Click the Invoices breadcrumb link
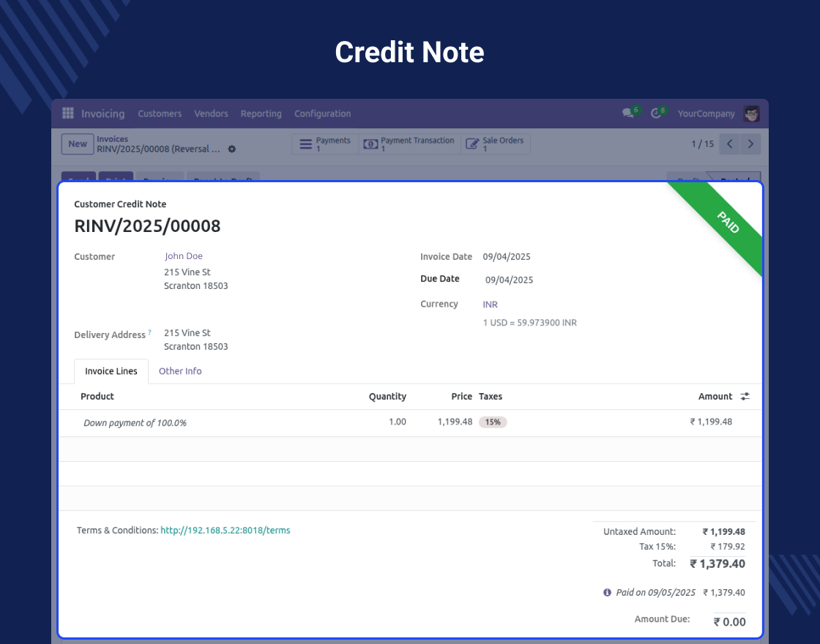 [113, 139]
